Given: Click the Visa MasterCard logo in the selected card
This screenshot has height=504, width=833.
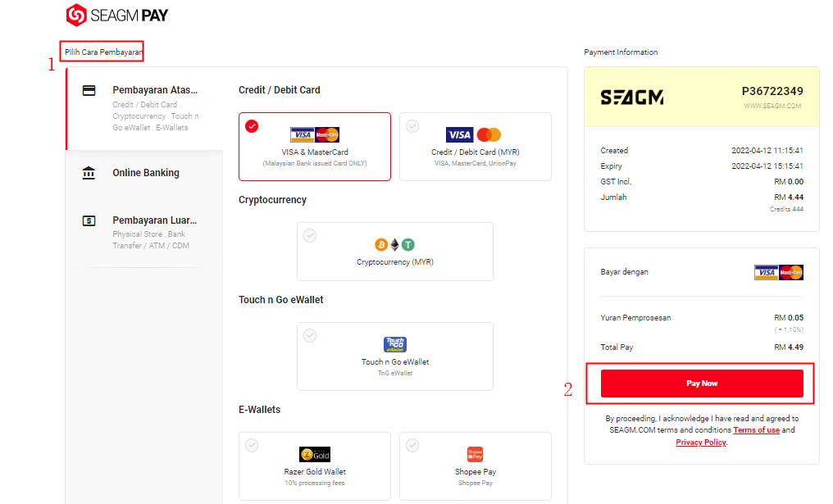Looking at the screenshot, I should point(315,135).
